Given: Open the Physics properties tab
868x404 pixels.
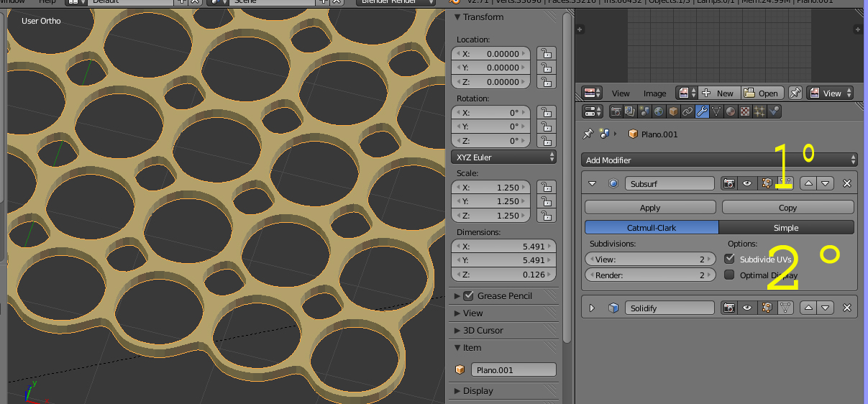Looking at the screenshot, I should click(x=774, y=111).
